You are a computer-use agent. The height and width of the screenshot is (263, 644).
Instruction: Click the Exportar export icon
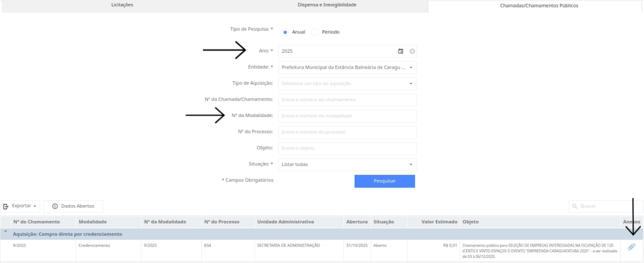(x=6, y=206)
